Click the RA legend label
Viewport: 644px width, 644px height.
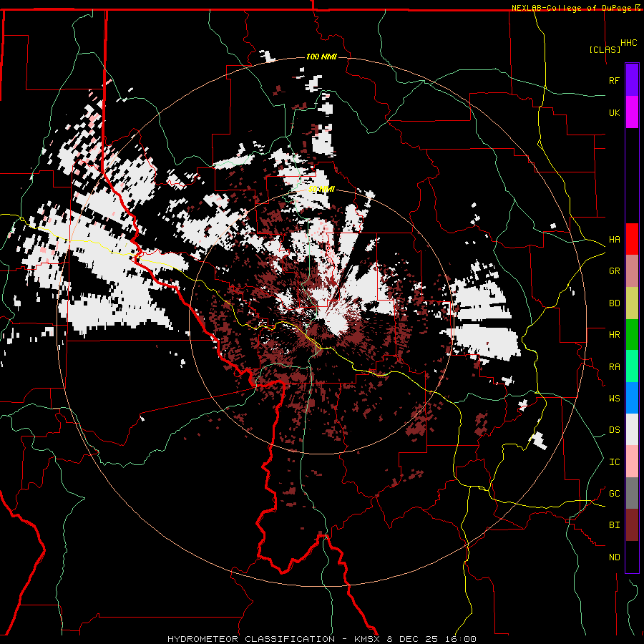point(614,367)
